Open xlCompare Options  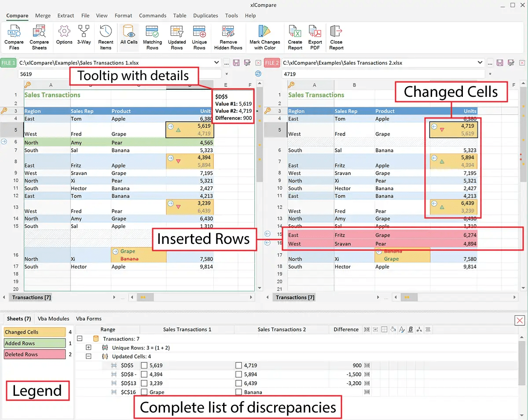[x=64, y=37]
